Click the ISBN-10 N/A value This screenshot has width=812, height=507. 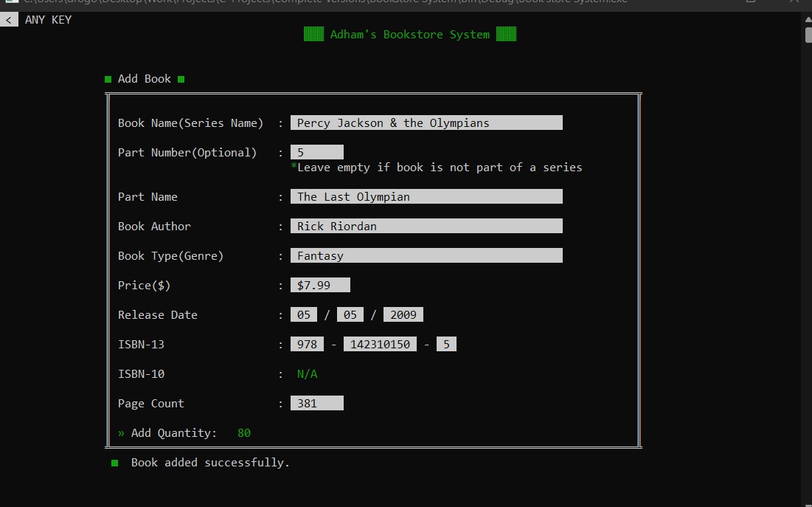(307, 373)
